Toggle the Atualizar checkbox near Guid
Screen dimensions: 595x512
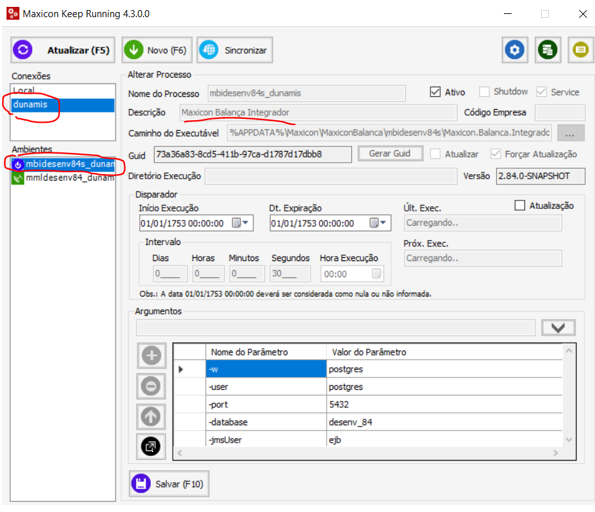tap(435, 154)
